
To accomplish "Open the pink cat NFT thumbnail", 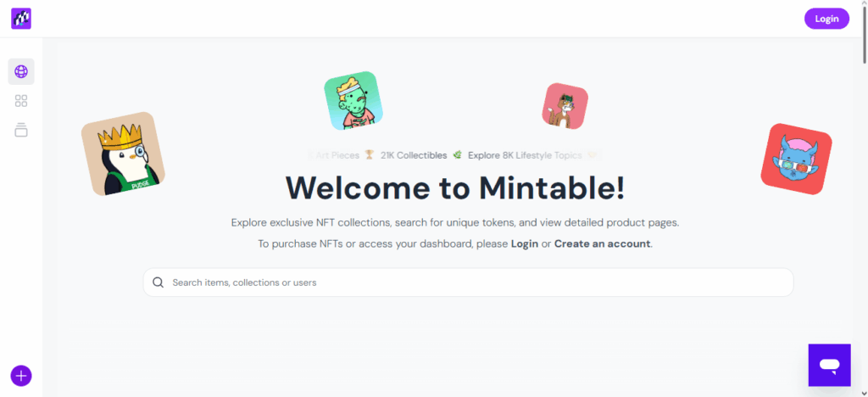I will (x=565, y=106).
